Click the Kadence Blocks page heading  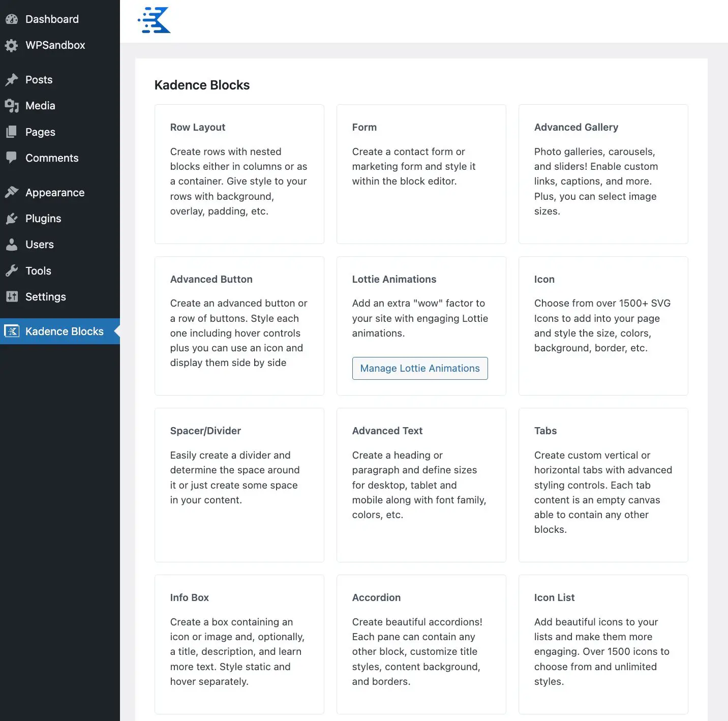pyautogui.click(x=202, y=85)
